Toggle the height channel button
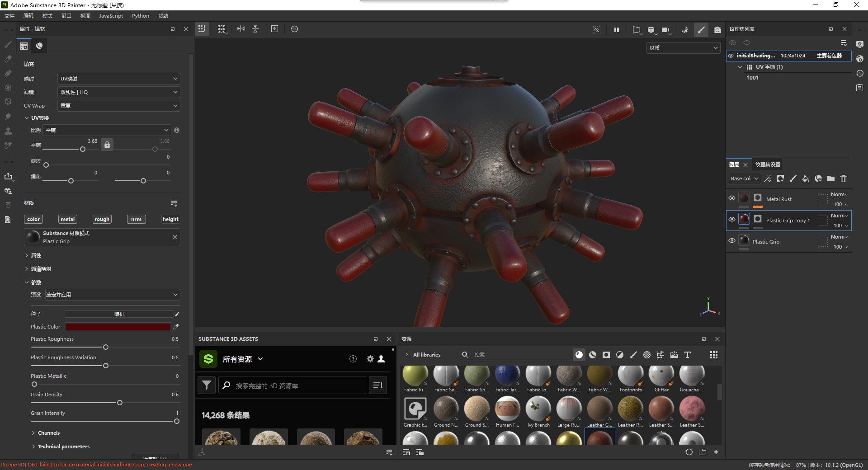The width and height of the screenshot is (868, 470). [170, 219]
